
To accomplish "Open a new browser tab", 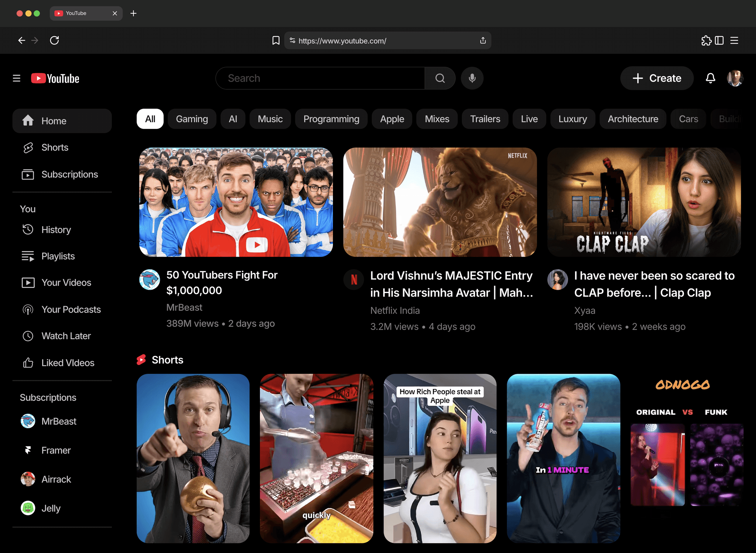I will (x=134, y=13).
